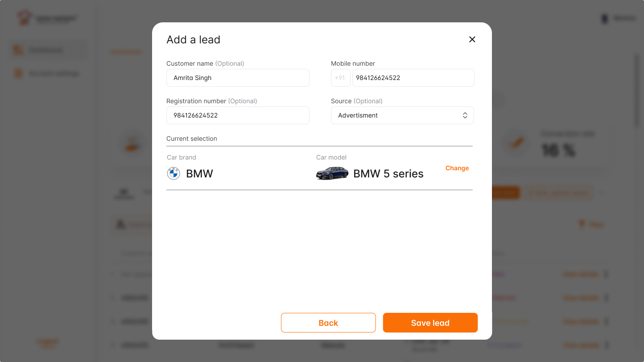Focus the Customer name field
Screen dimensions: 644x362
click(x=237, y=78)
